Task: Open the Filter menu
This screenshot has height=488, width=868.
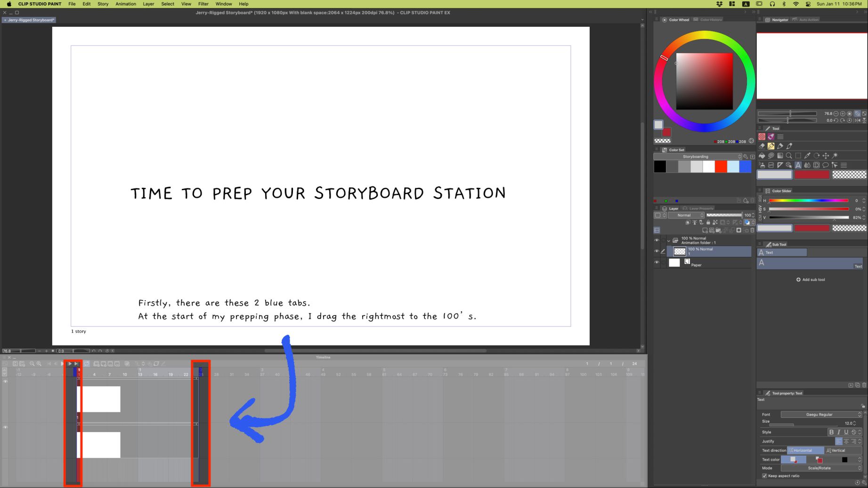Action: tap(203, 4)
